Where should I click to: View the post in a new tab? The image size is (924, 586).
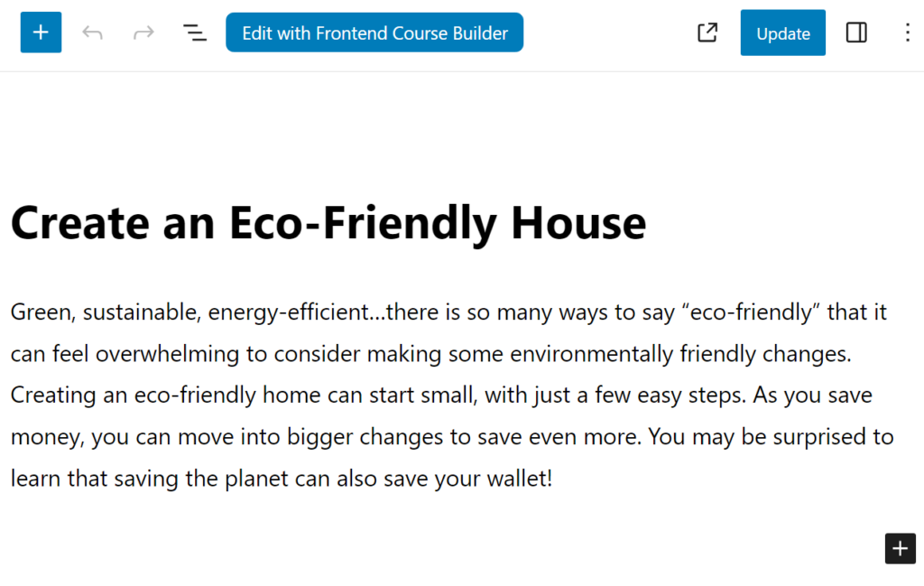(x=707, y=33)
